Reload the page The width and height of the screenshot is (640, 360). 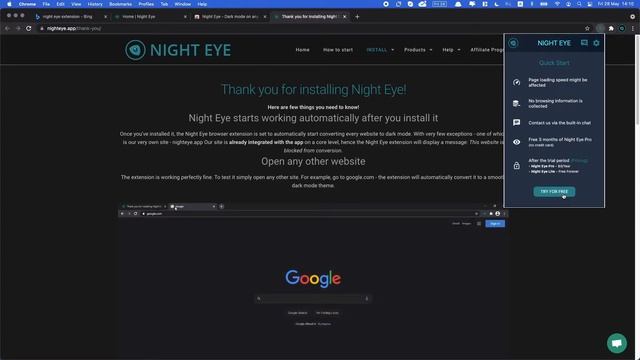click(x=29, y=29)
